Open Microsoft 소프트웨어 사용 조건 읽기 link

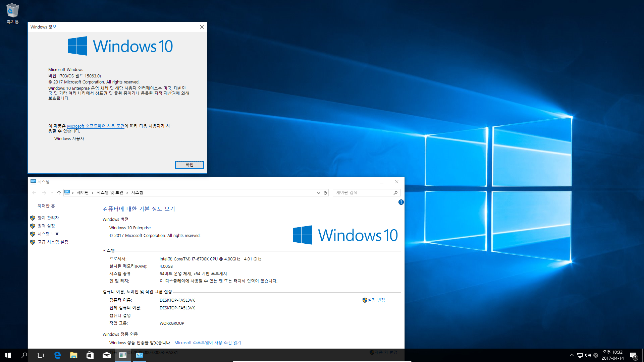click(208, 343)
